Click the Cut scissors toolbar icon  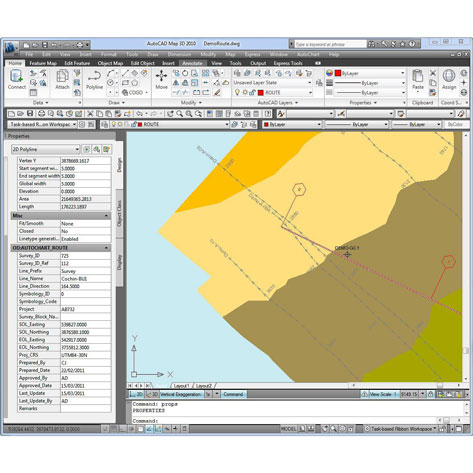click(90, 114)
